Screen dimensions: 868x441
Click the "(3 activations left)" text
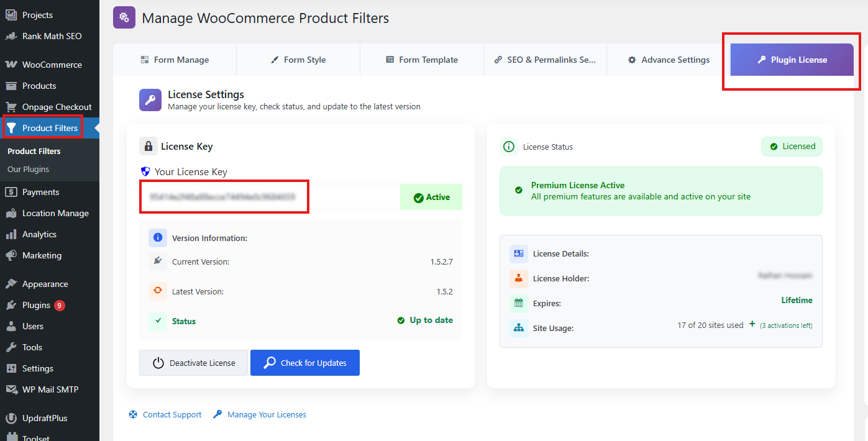786,325
